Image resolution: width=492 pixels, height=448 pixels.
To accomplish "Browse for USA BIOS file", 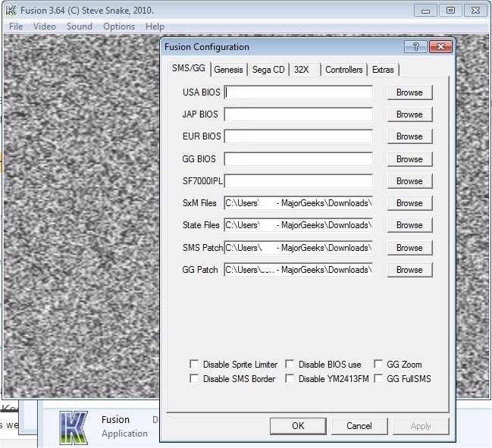I will 409,92.
